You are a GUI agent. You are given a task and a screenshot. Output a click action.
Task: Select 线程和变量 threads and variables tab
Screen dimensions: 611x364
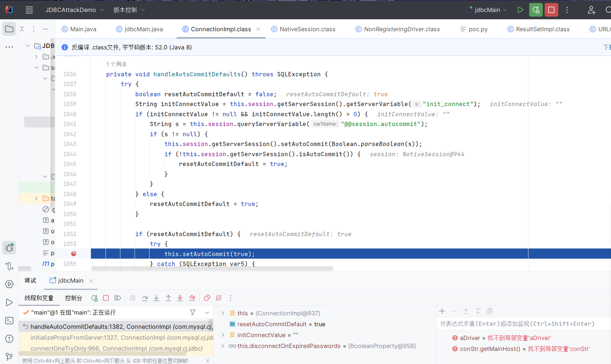coord(39,298)
